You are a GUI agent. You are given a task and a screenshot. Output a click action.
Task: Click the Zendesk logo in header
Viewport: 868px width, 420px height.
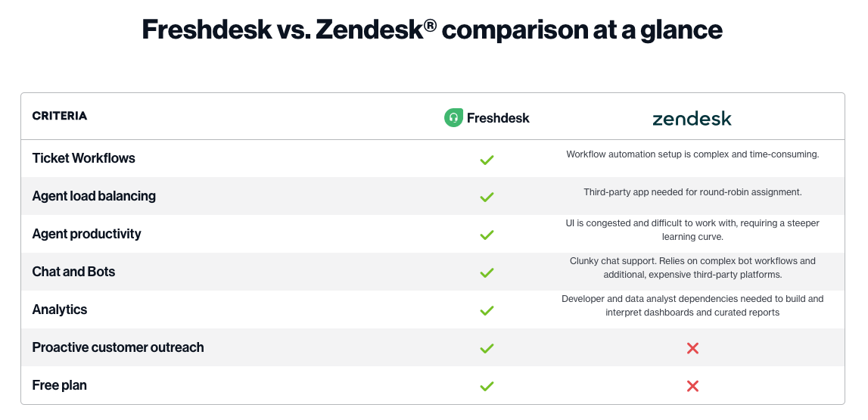(x=692, y=119)
